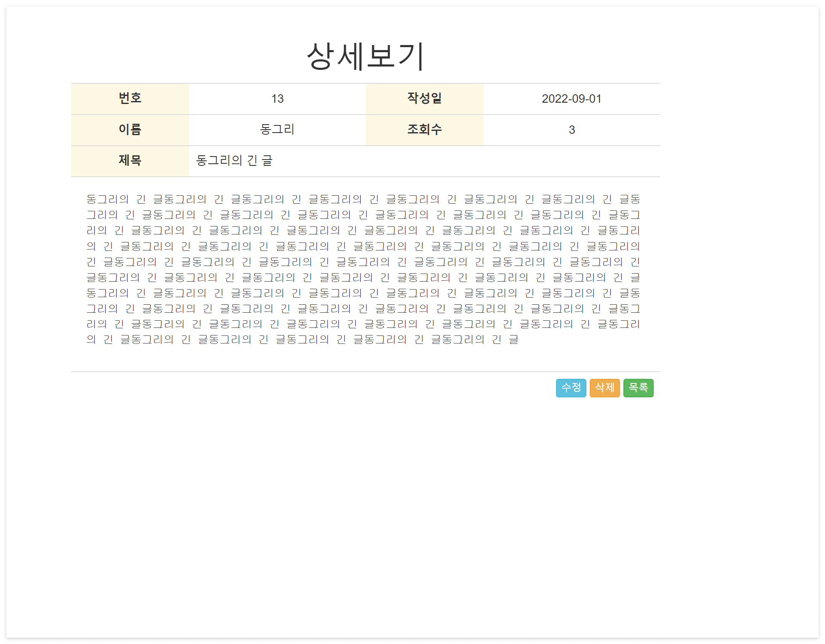Screen dimensions: 825x644
Task: Select the 이름 header cell
Action: tap(130, 130)
